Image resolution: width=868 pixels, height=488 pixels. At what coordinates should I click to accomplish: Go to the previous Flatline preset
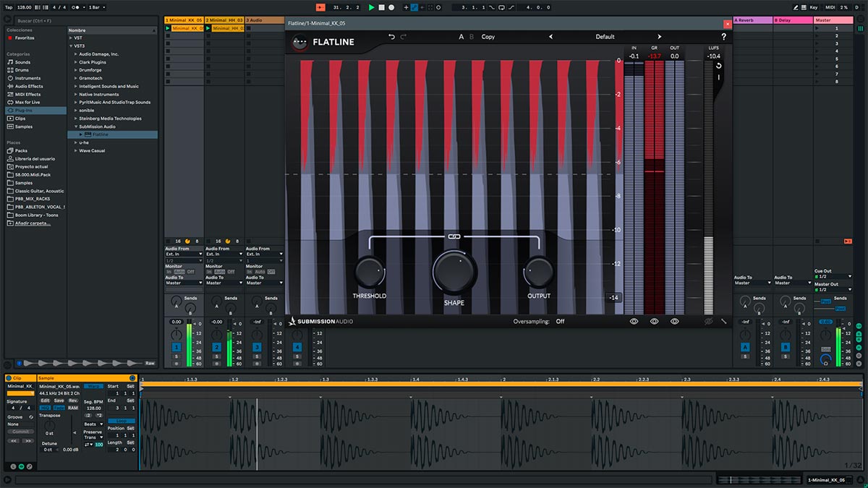click(550, 37)
